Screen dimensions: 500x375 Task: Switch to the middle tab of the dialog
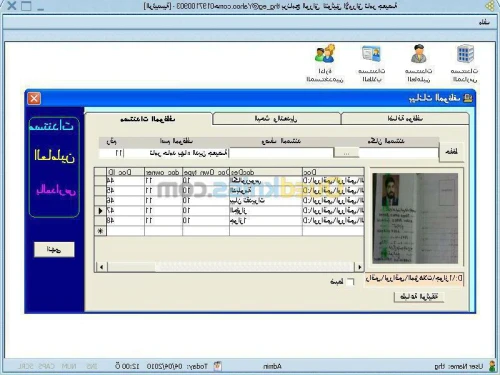pyautogui.click(x=276, y=118)
